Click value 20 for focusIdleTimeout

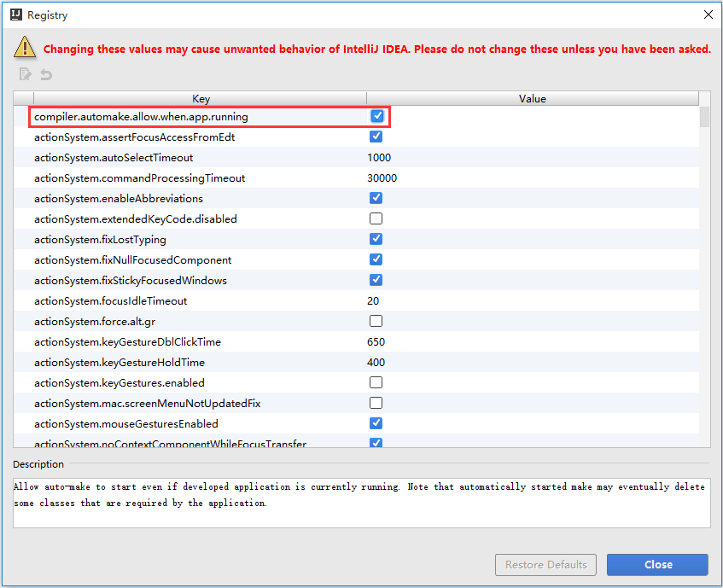pos(373,301)
